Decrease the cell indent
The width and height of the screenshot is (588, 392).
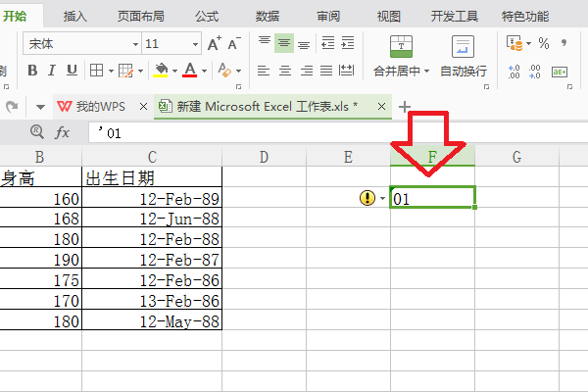(327, 43)
